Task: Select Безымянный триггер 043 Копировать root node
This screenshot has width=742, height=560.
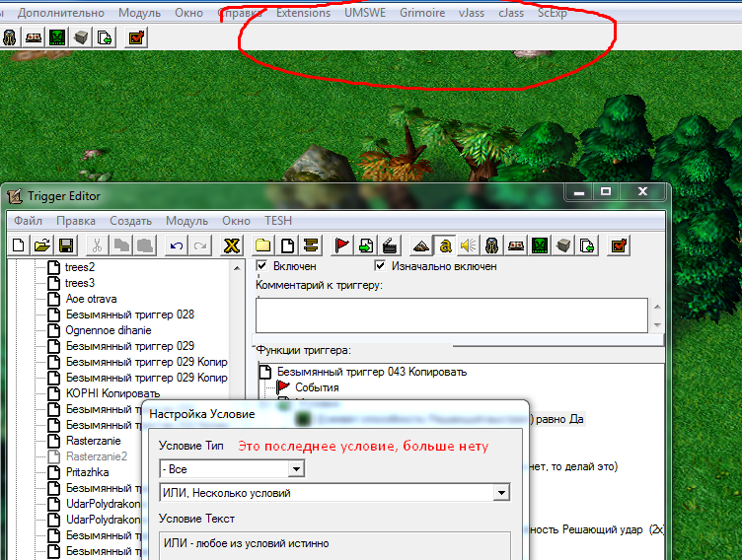Action: click(372, 372)
